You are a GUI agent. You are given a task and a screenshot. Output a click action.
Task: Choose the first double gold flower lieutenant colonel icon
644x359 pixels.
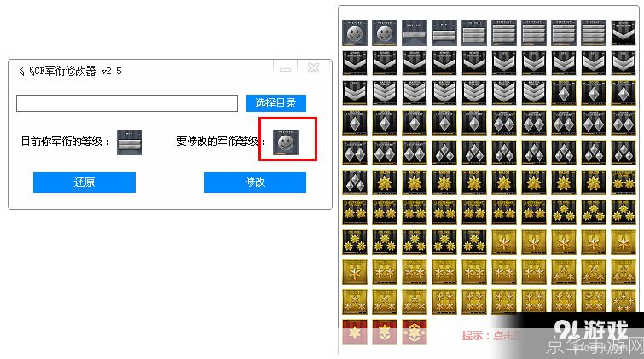tap(624, 182)
